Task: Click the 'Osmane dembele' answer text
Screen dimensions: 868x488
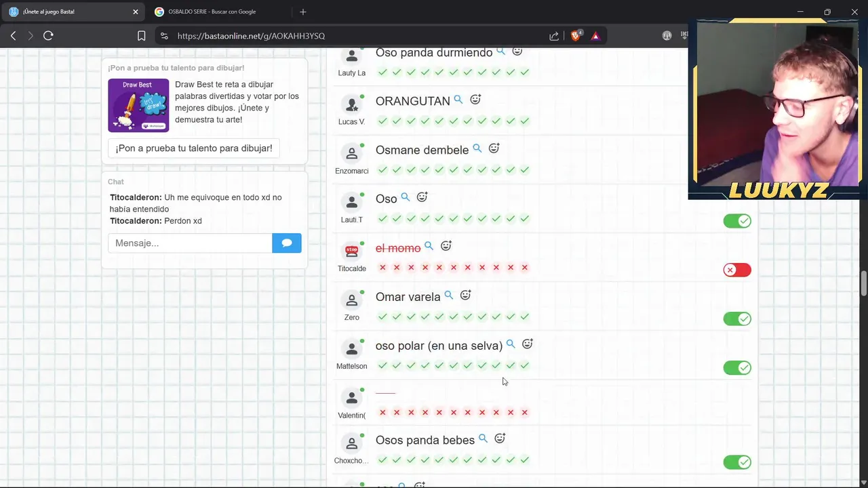Action: 422,150
